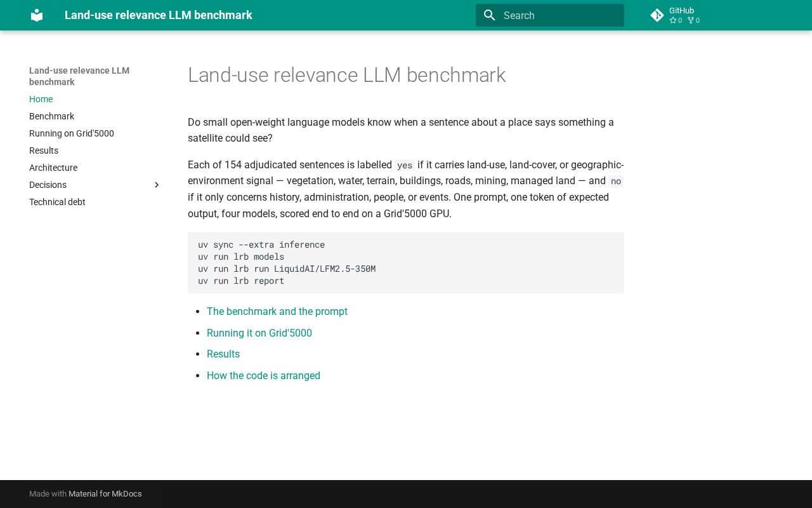The width and height of the screenshot is (812, 508).
Task: Click the 'uv sync --extra inference' code line
Action: tap(261, 244)
